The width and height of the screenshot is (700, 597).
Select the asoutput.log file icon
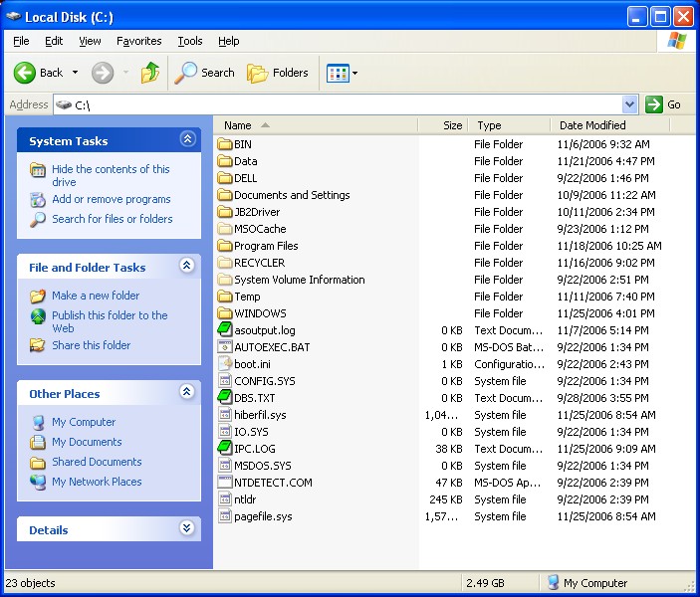(x=225, y=330)
